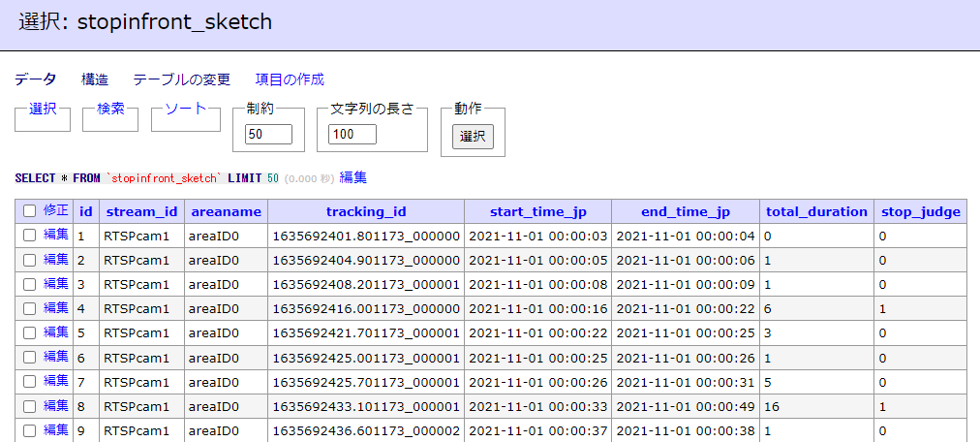Image resolution: width=980 pixels, height=442 pixels.
Task: Click 編集 link for row id 5
Action: coord(56,332)
